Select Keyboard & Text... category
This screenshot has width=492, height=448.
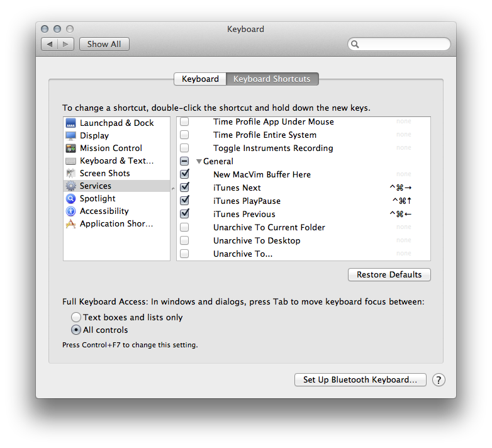coord(117,160)
